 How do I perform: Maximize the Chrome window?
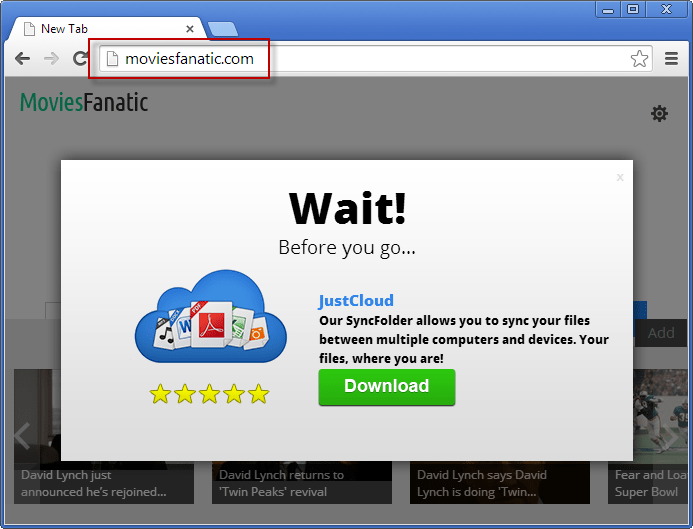[x=633, y=10]
